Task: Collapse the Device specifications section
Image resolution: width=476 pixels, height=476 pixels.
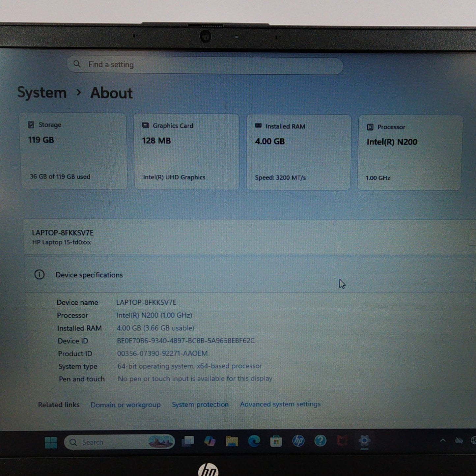Action: 250,275
